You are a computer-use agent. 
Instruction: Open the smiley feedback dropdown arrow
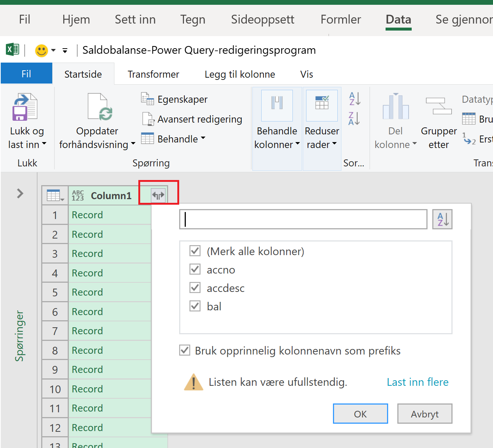[x=53, y=50]
